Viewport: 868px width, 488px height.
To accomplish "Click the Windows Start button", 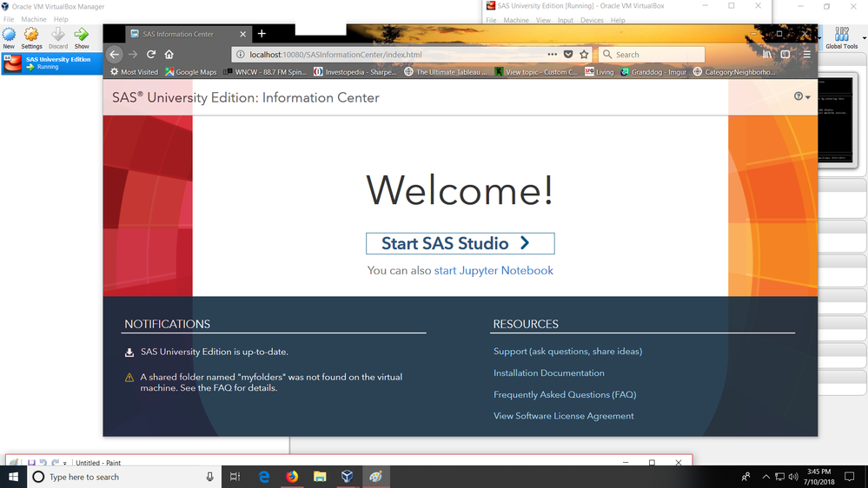I will coord(13,477).
